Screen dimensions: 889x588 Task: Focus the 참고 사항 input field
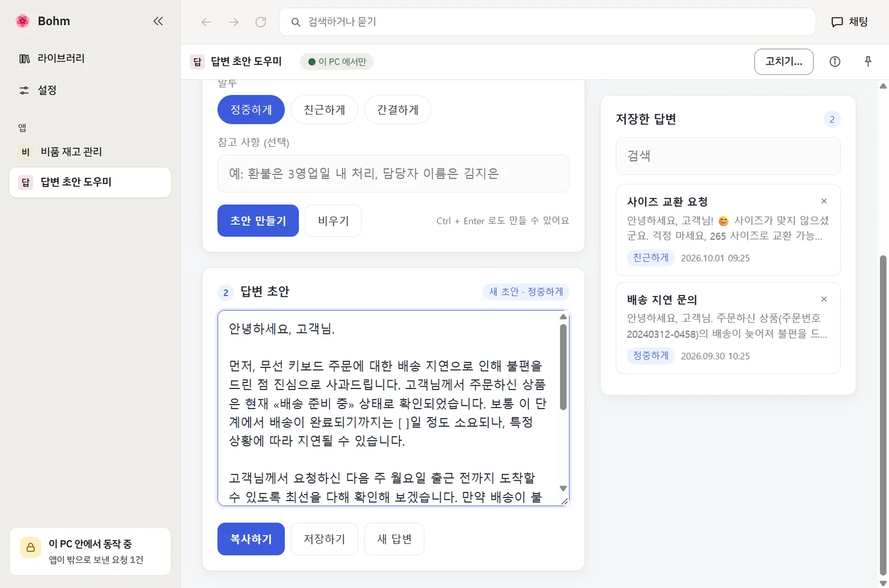pyautogui.click(x=393, y=173)
